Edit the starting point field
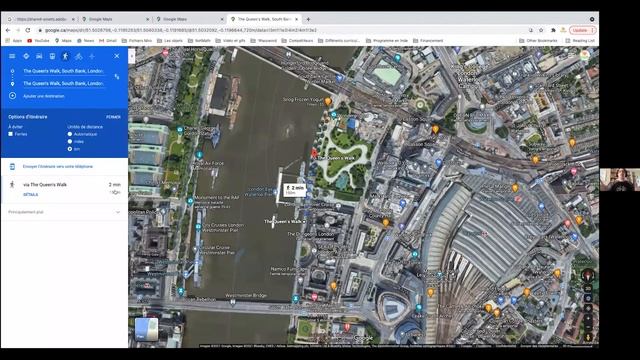 point(63,71)
